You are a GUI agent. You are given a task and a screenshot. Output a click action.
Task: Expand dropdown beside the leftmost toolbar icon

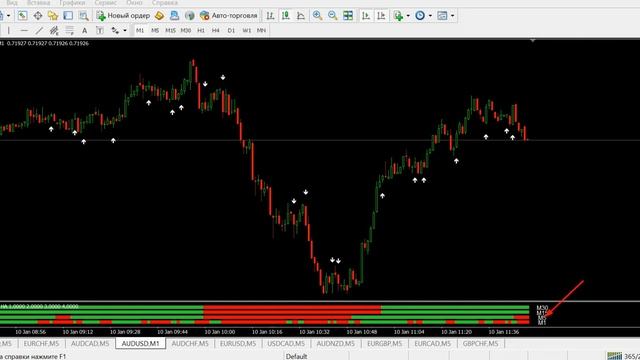8,16
